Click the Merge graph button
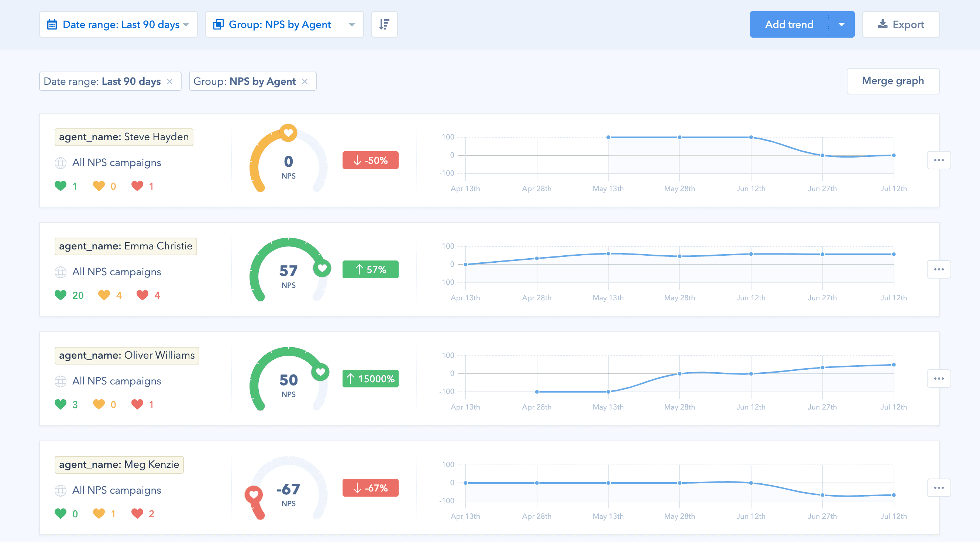Image resolution: width=980 pixels, height=542 pixels. click(x=893, y=81)
